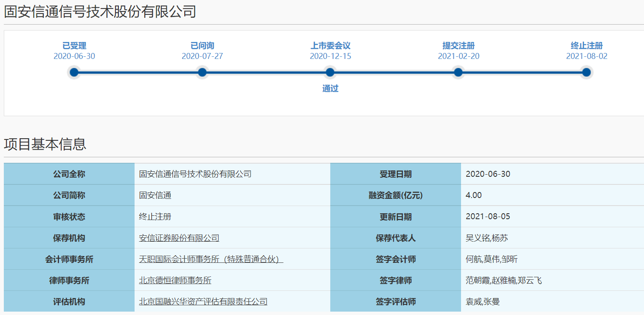The image size is (644, 315).
Task: Click the 更新日期 header cell
Action: click(396, 217)
